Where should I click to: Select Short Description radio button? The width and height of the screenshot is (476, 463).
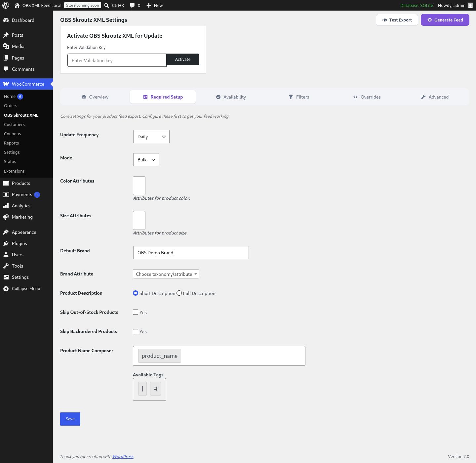(x=136, y=293)
